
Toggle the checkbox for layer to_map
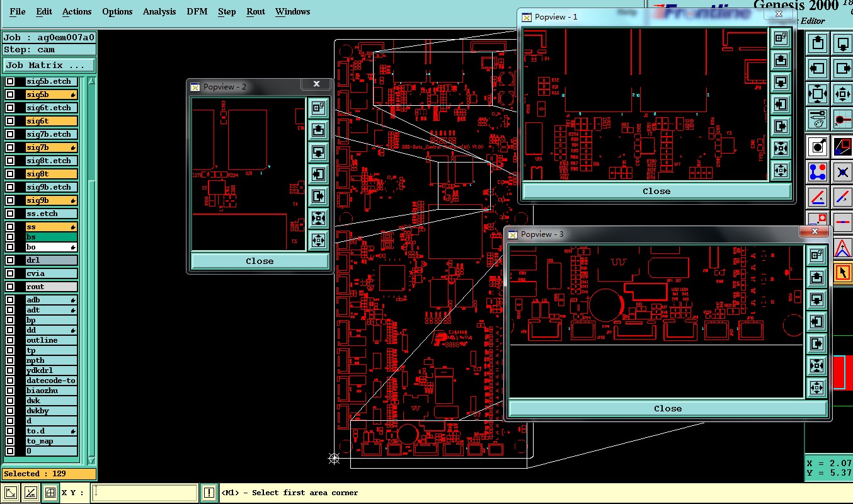coord(10,441)
